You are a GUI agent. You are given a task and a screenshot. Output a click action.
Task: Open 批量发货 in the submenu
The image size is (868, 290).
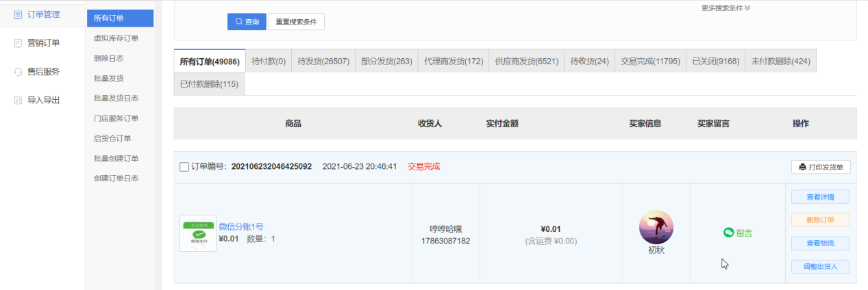pos(109,78)
